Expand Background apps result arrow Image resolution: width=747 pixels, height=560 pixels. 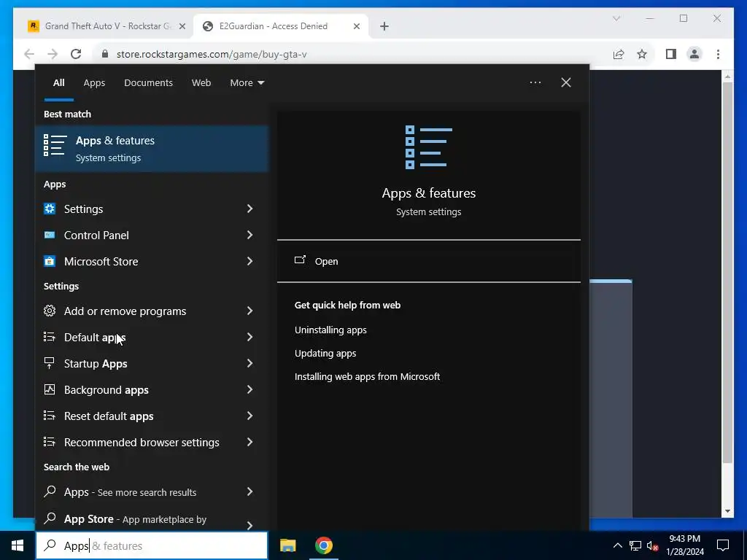[x=249, y=389]
